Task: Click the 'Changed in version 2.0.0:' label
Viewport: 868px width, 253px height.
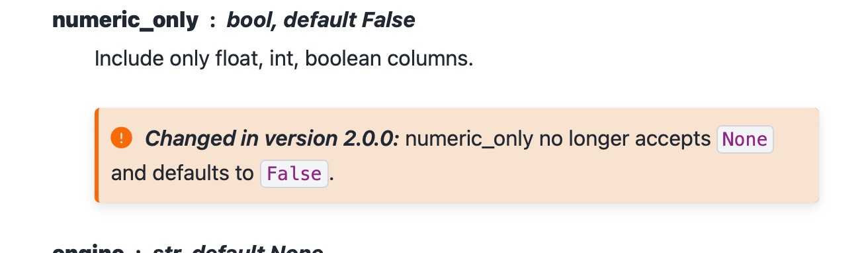Action: click(272, 139)
